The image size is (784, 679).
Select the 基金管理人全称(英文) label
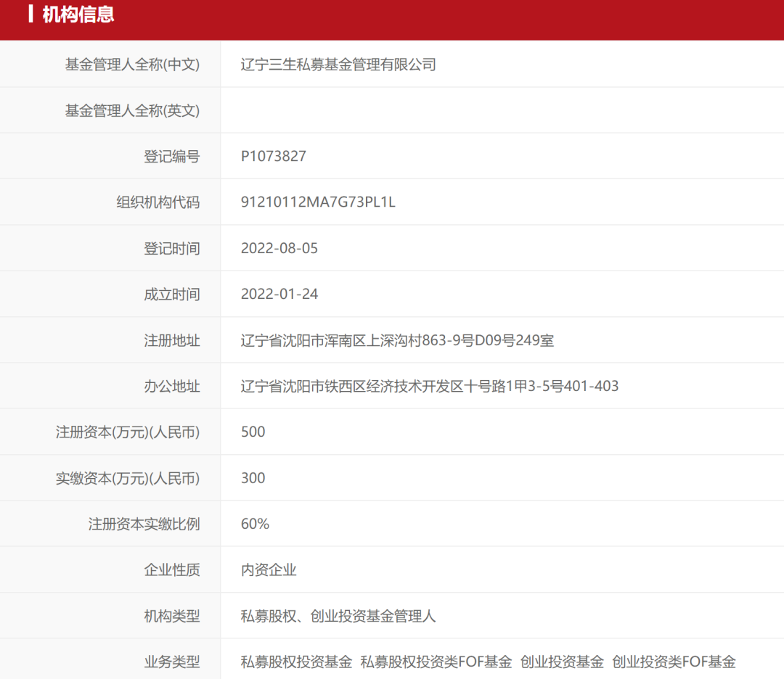[x=133, y=110]
